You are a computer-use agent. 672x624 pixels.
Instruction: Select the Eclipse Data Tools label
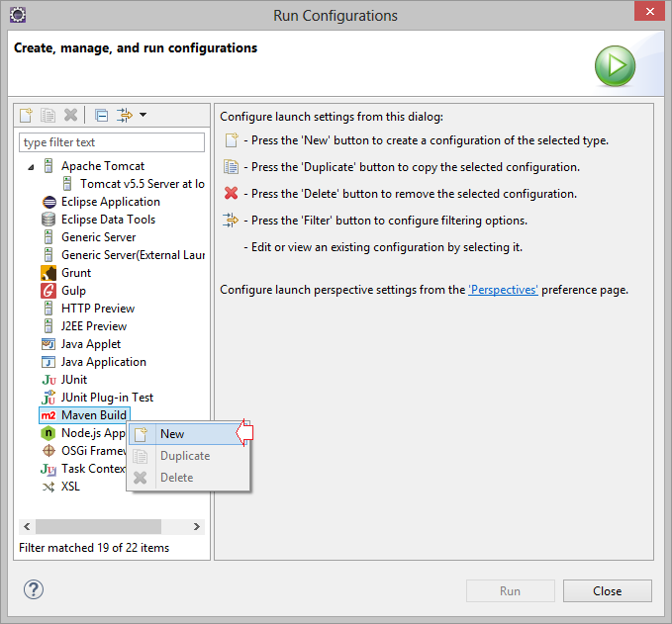click(x=109, y=220)
